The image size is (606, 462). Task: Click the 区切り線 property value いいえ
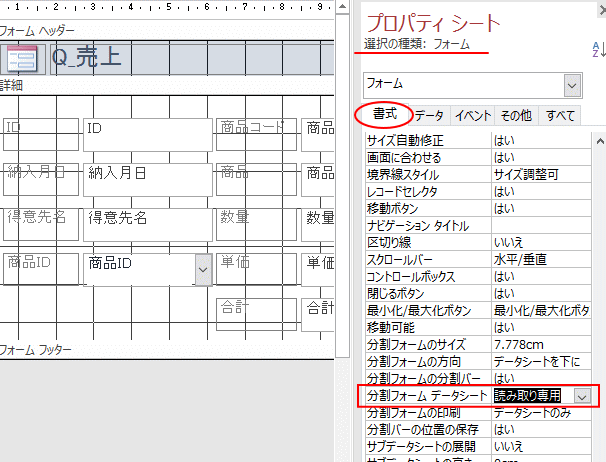pyautogui.click(x=541, y=242)
